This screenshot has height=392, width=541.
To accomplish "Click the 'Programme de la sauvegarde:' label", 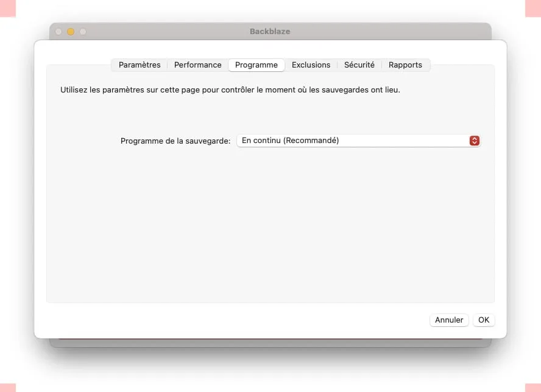I will (x=175, y=141).
